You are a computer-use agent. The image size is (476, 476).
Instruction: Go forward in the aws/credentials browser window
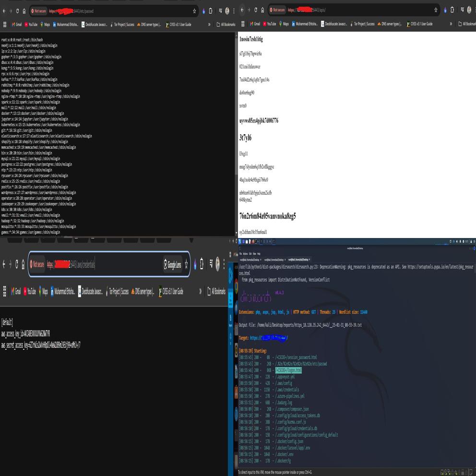pyautogui.click(x=10, y=264)
